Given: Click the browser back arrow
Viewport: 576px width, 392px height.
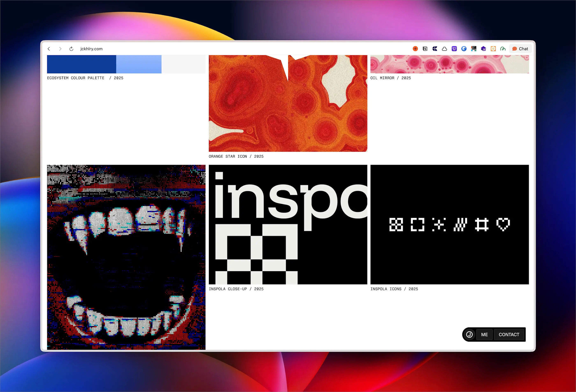Looking at the screenshot, I should click(x=49, y=49).
